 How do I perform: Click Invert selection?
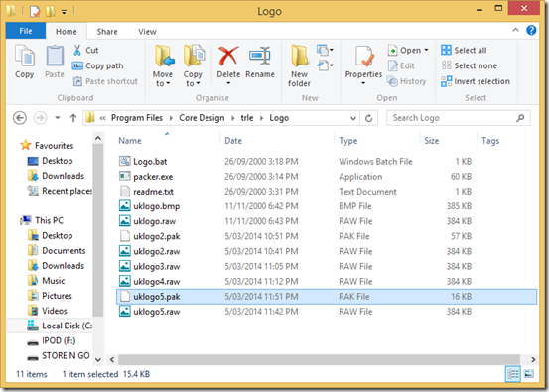coord(476,81)
